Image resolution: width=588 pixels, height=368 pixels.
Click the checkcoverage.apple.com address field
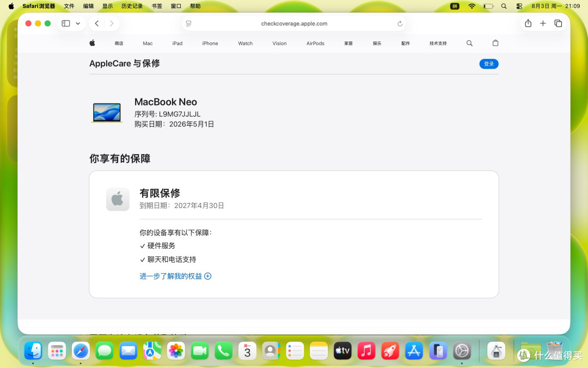[294, 23]
